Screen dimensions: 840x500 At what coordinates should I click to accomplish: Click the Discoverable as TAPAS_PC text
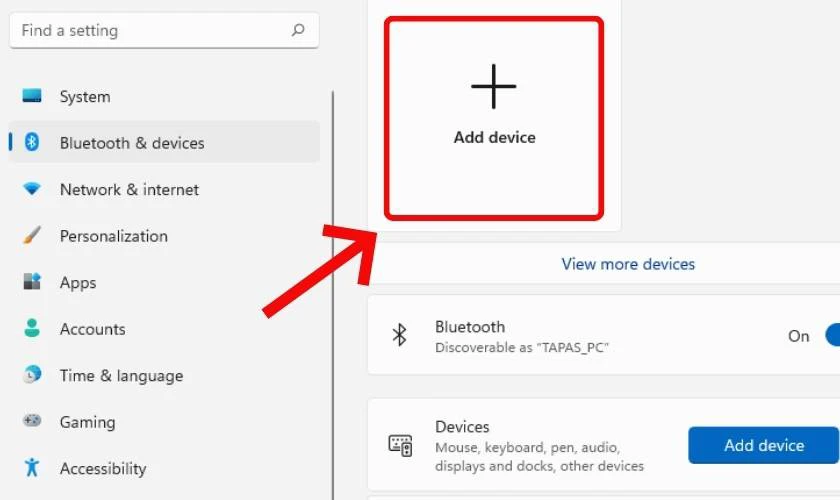click(522, 348)
